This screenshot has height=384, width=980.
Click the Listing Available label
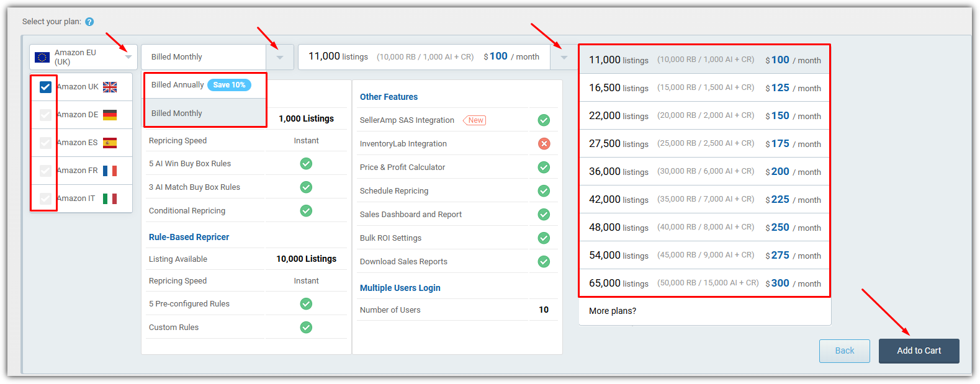coord(178,259)
